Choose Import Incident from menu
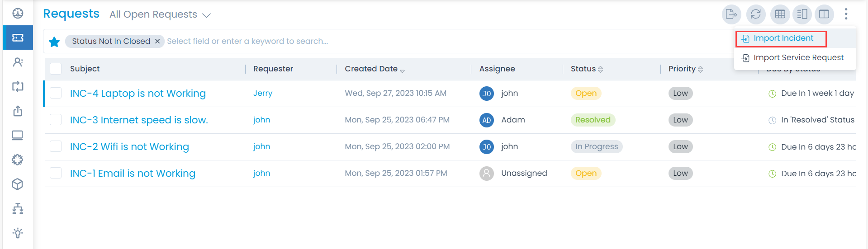The image size is (868, 249). pos(783,38)
